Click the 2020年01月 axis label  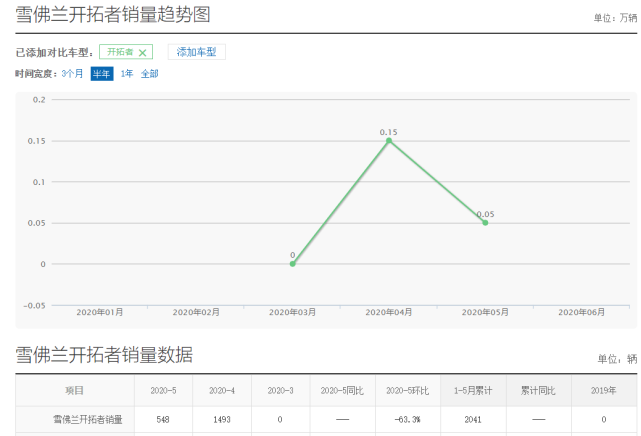100,312
